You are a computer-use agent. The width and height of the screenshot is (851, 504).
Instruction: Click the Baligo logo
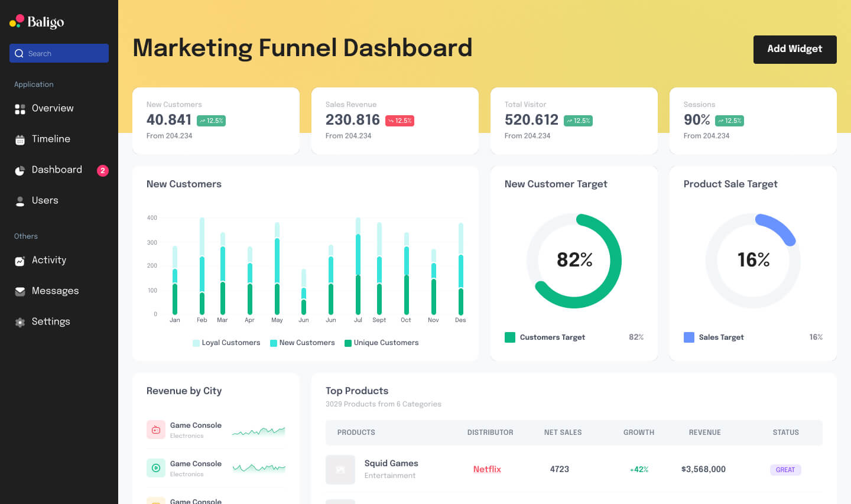click(x=37, y=22)
